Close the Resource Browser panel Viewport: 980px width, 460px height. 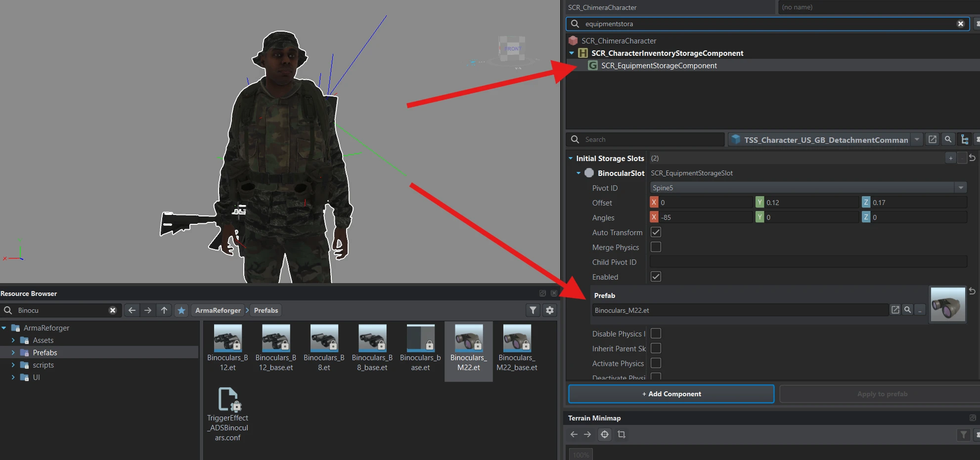(554, 293)
